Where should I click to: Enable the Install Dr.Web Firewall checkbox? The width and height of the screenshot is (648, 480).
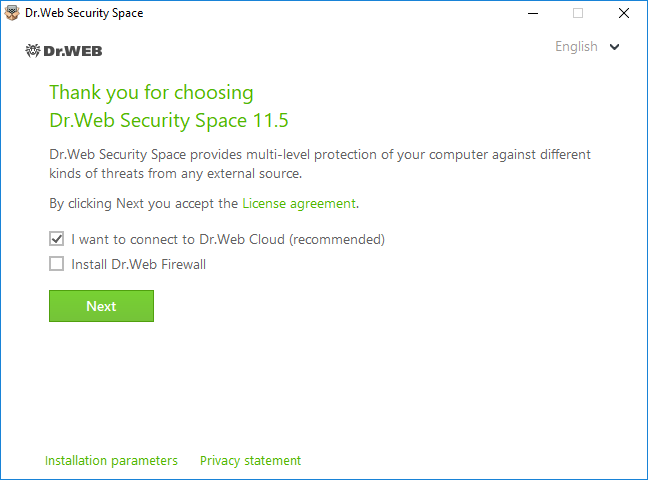[x=57, y=264]
